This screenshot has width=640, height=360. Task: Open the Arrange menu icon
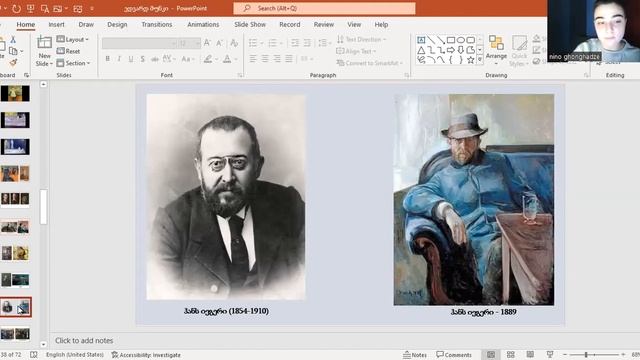click(x=496, y=43)
